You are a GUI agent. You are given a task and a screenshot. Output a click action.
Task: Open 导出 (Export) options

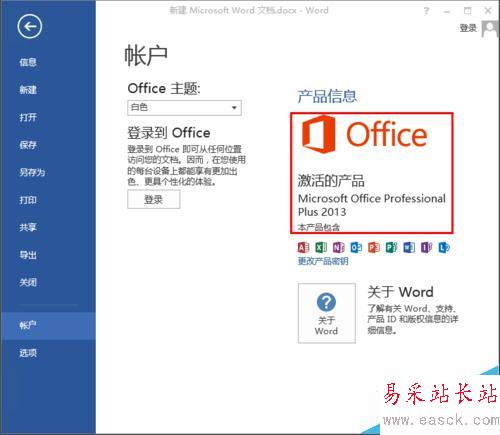tap(28, 255)
